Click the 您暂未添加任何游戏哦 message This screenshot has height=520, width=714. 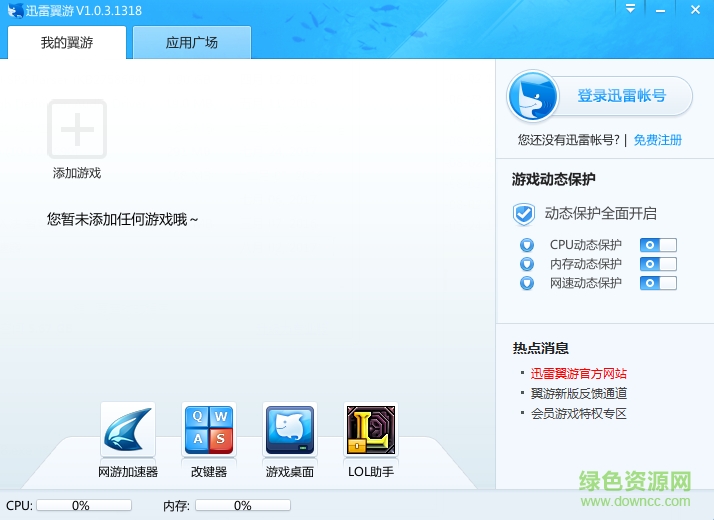pyautogui.click(x=122, y=219)
